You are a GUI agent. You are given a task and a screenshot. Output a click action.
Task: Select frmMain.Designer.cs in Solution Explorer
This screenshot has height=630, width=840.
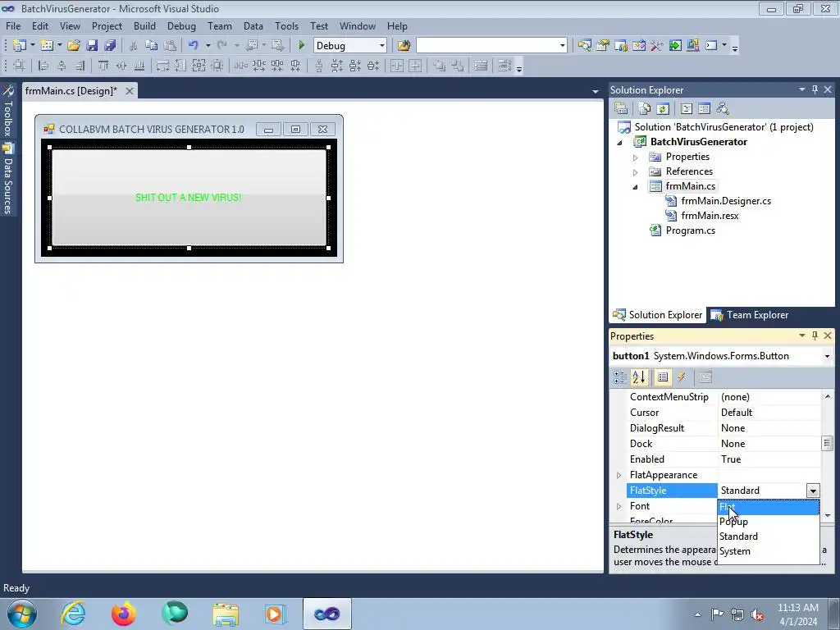(726, 201)
